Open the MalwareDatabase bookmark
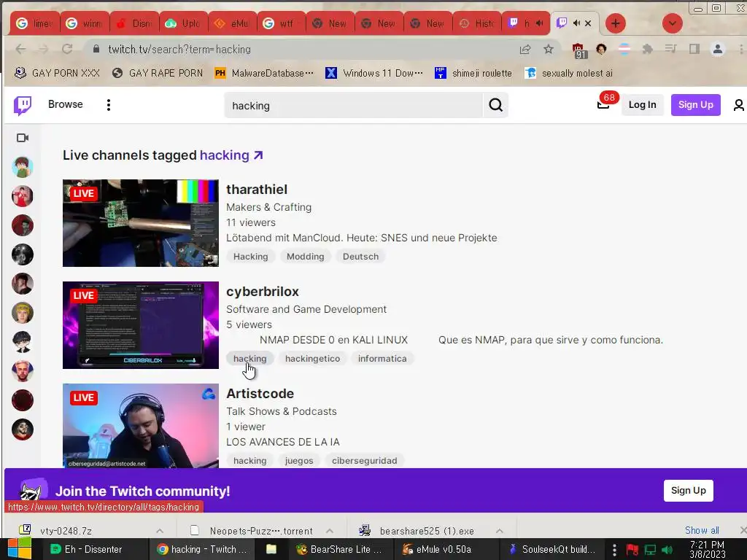 [264, 73]
